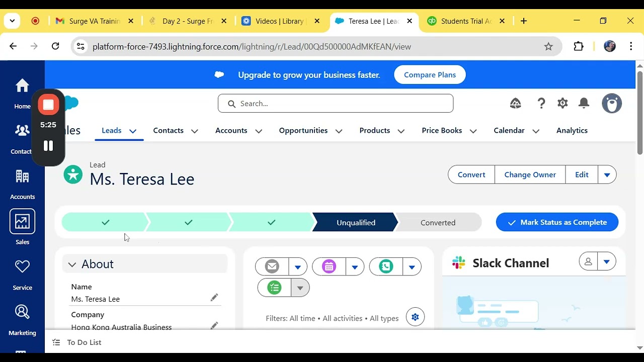
Task: Click the Compare Plans button
Action: pos(430,75)
